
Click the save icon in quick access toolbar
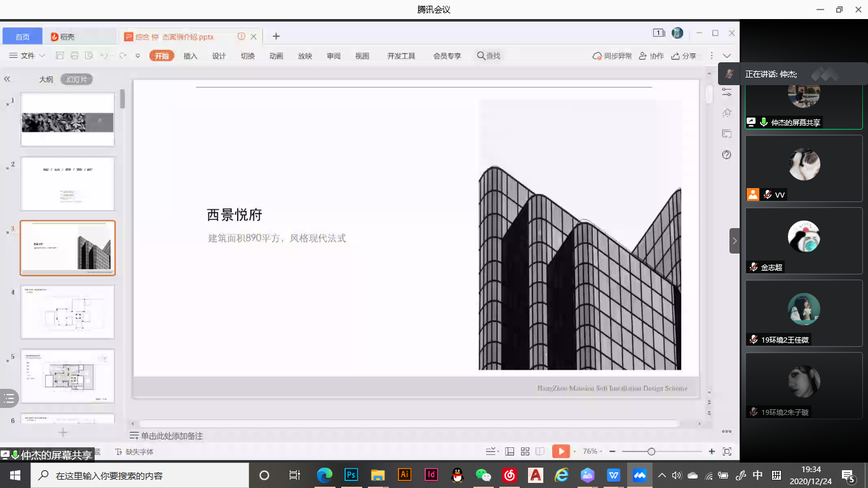(60, 56)
